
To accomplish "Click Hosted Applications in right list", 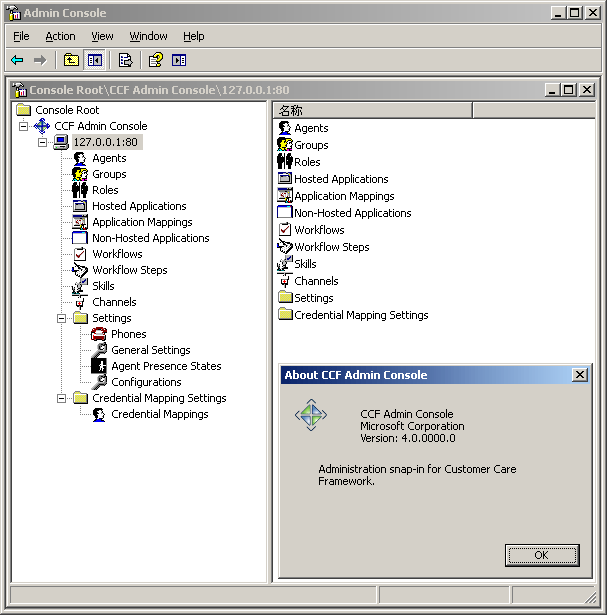I will tap(341, 179).
